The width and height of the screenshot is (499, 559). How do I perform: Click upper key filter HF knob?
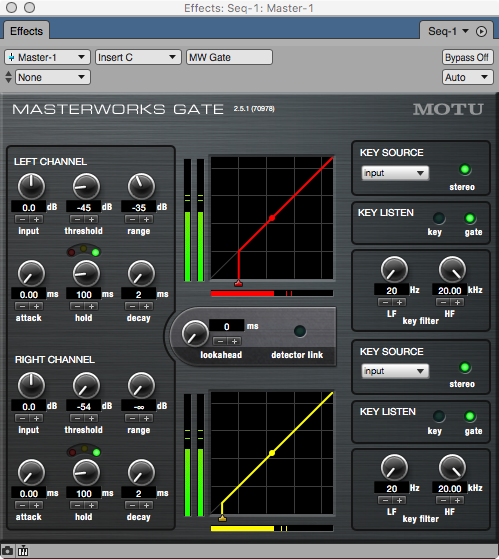(452, 270)
